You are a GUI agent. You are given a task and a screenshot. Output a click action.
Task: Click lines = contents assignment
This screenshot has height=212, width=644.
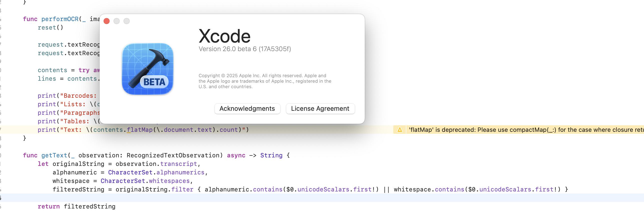pos(69,79)
